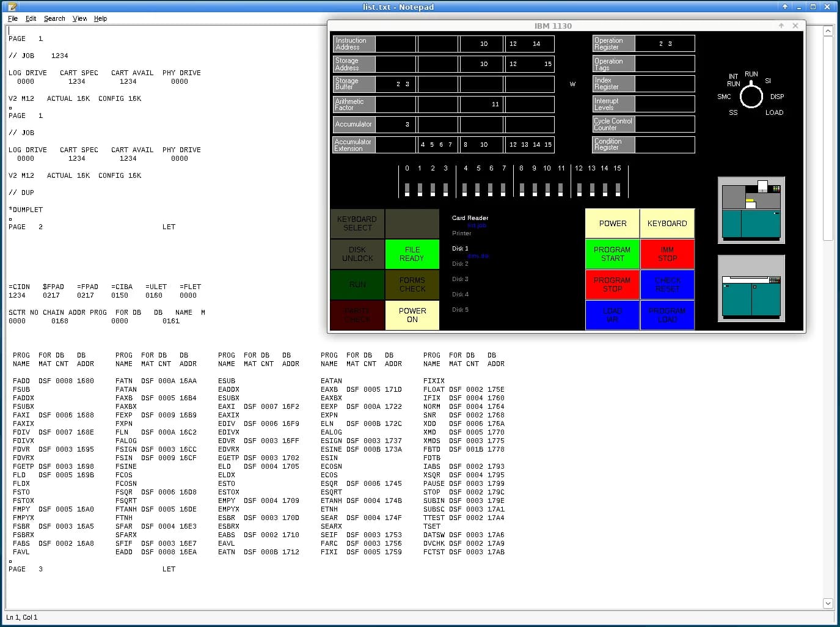Viewport: 840px width, 627px height.
Task: Click the Notepad vertical scrollbar thumb
Action: point(828,139)
